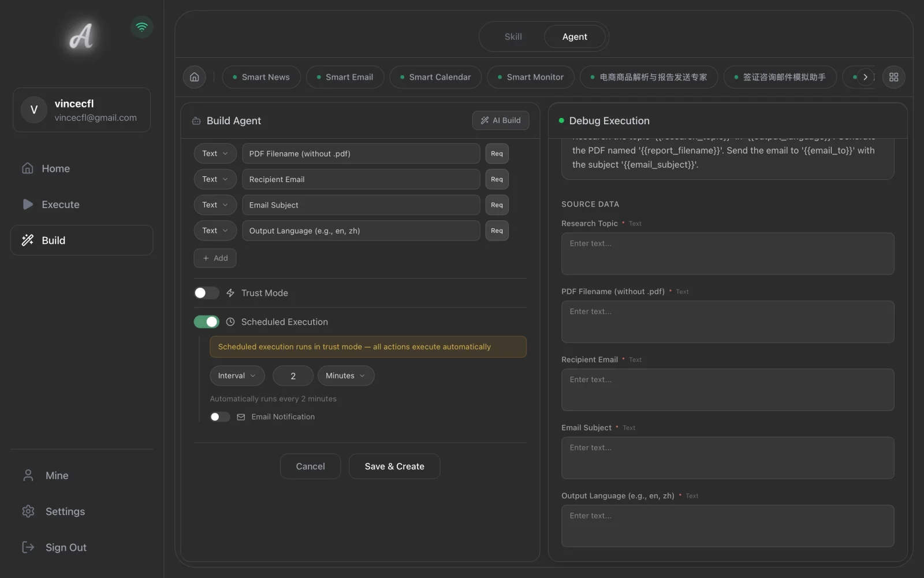Viewport: 924px width, 578px height.
Task: Click the Add field button
Action: (x=215, y=258)
